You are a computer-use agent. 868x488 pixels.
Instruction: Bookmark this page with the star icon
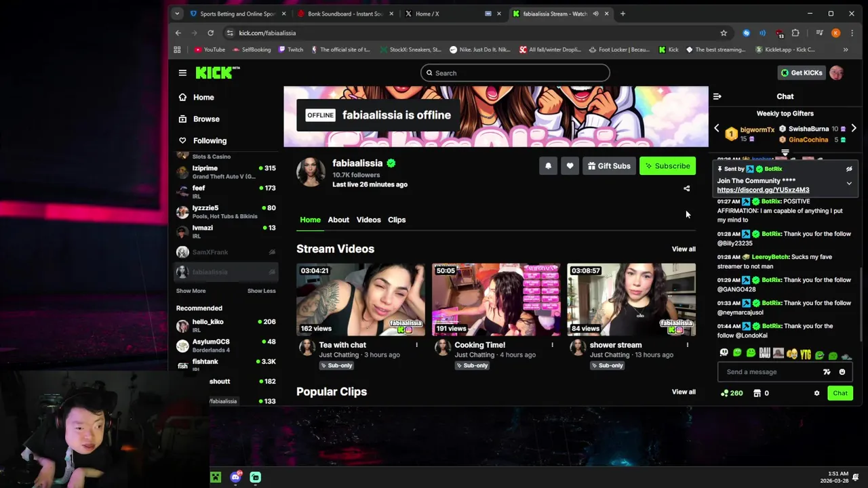(x=724, y=33)
